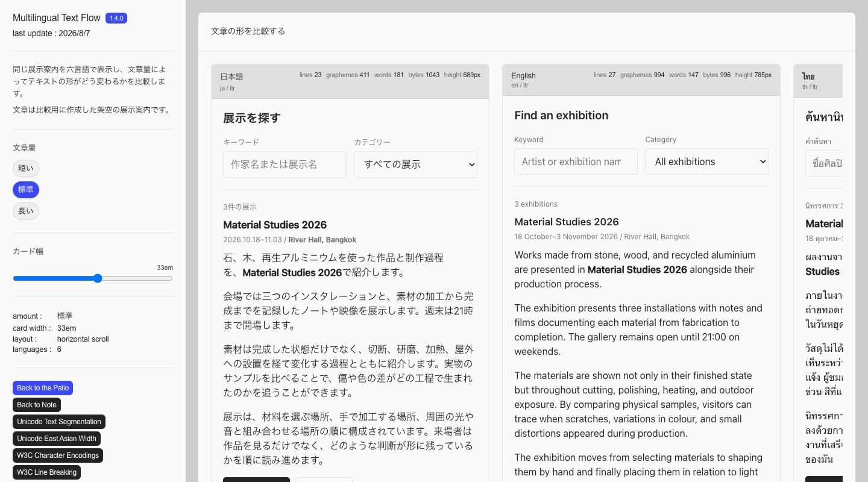
Task: Click the カード幅 card width slider
Action: tap(93, 278)
